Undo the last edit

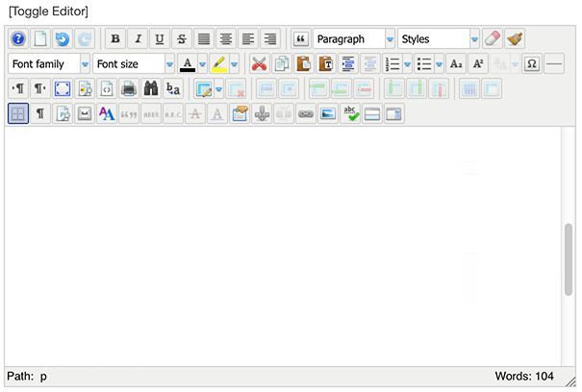click(63, 38)
